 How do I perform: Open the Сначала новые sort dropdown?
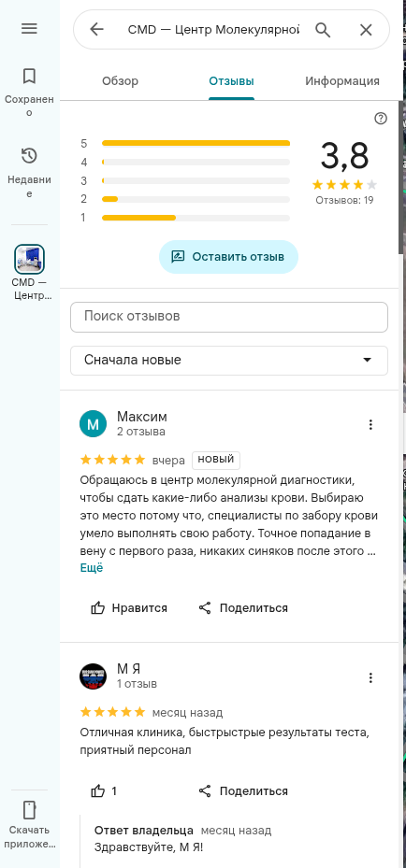click(229, 361)
